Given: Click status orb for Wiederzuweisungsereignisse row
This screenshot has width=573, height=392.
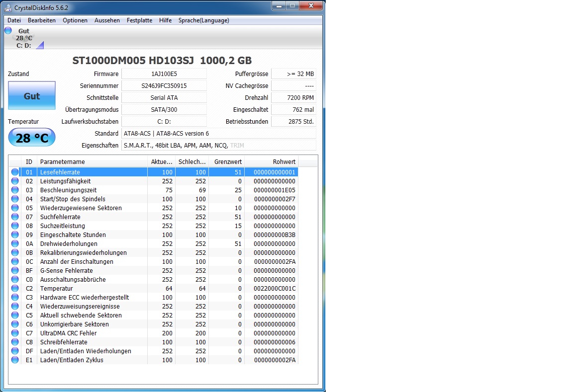Looking at the screenshot, I should coord(15,306).
